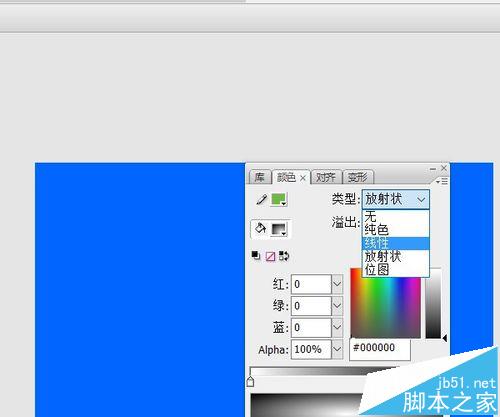
Task: Minimize the color panel
Action: click(433, 169)
